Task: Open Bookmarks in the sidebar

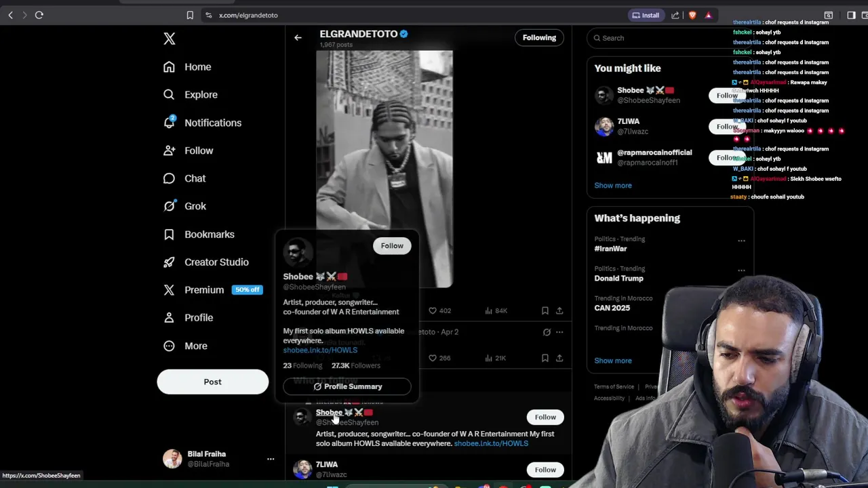Action: pyautogui.click(x=199, y=234)
